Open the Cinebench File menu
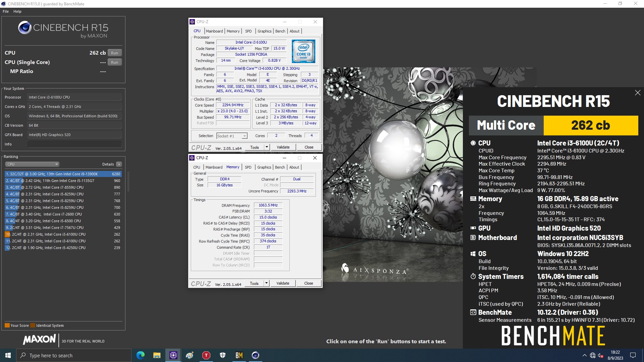 click(6, 11)
